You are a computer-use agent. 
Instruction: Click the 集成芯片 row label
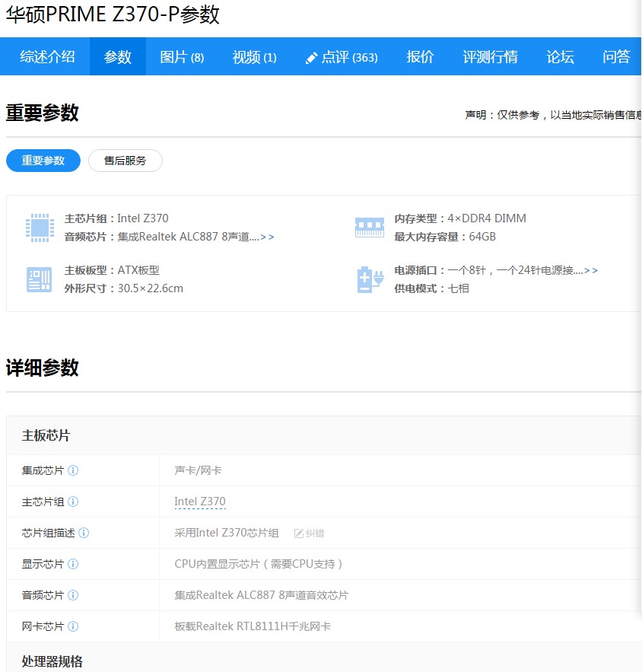coord(43,470)
